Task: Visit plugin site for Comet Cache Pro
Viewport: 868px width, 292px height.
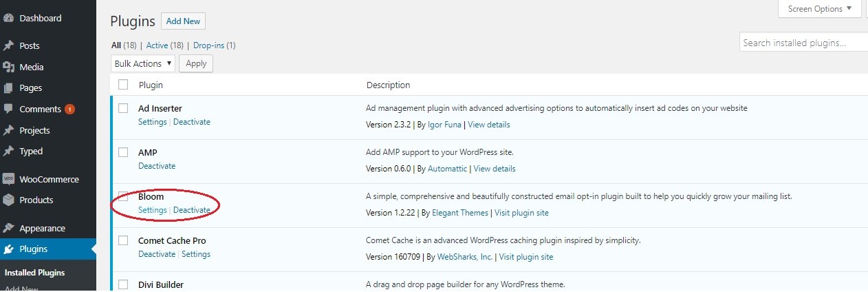Action: click(526, 257)
